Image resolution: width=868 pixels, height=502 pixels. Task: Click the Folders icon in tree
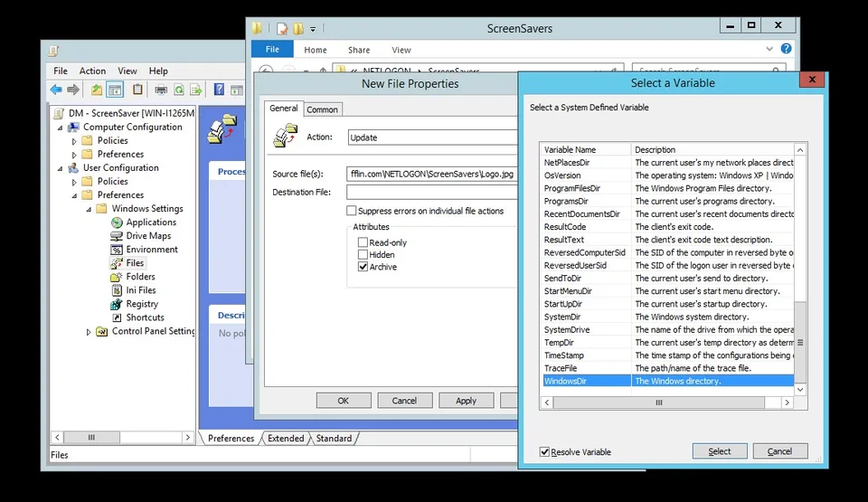tap(117, 277)
